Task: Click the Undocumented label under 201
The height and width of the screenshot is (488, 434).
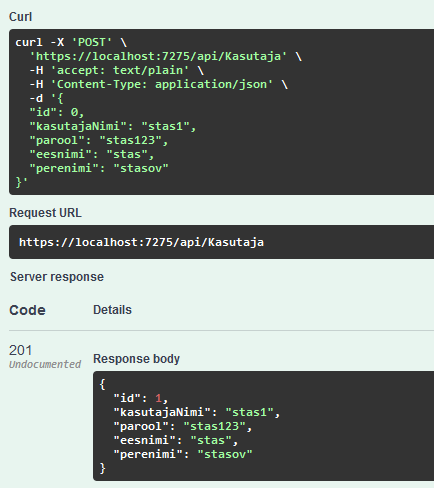Action: 45,364
